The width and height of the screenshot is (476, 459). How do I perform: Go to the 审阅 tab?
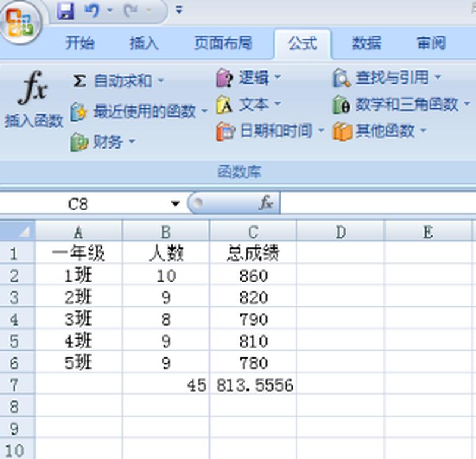(x=431, y=43)
